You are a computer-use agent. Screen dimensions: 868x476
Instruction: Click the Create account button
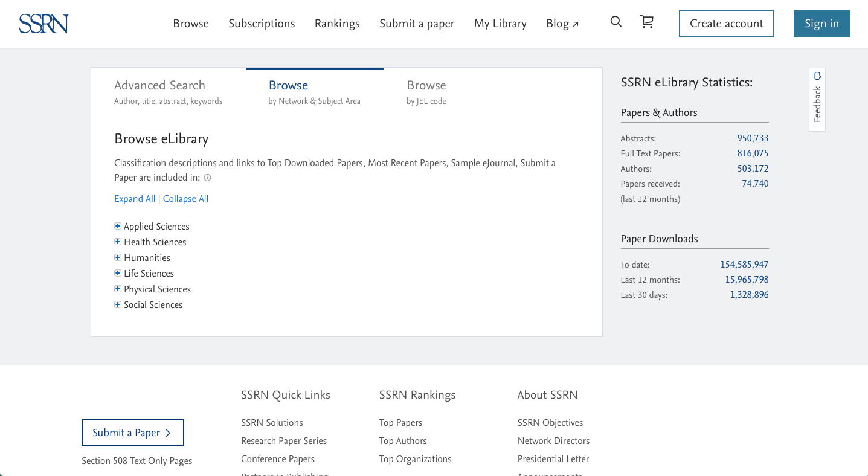point(726,24)
